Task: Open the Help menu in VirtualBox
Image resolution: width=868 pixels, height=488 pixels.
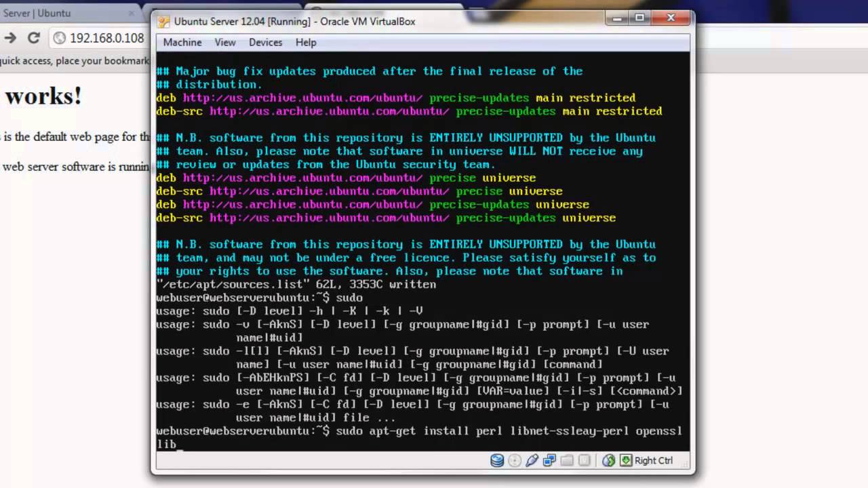Action: tap(306, 42)
